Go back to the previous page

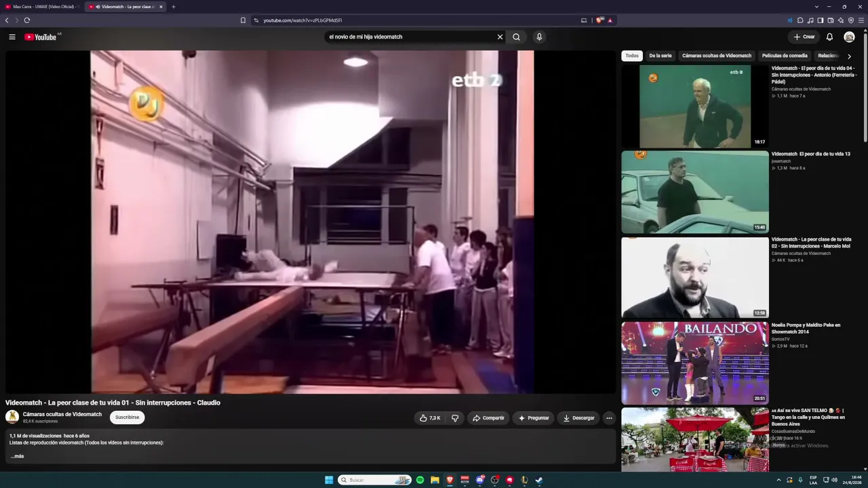click(x=7, y=20)
